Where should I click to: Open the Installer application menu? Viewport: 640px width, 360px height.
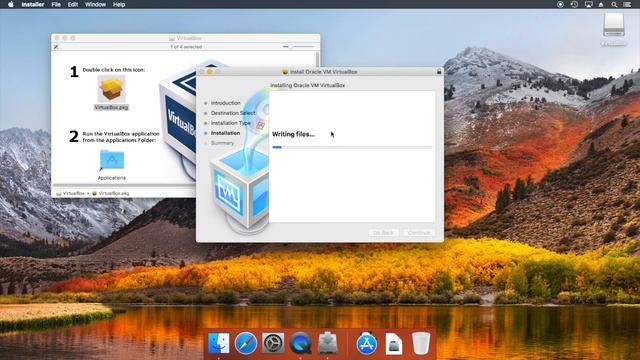point(33,4)
